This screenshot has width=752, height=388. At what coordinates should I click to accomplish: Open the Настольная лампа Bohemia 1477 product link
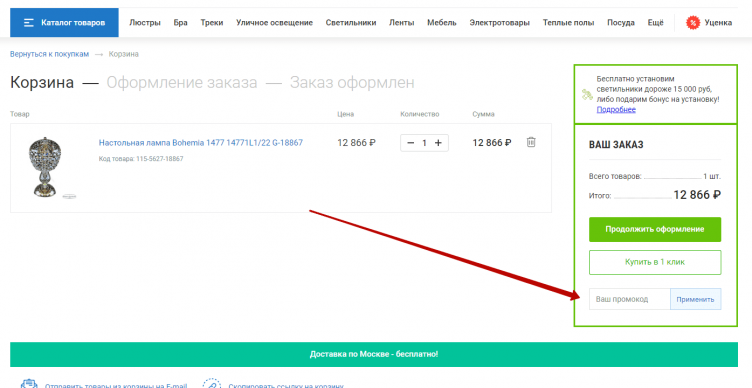[x=200, y=143]
